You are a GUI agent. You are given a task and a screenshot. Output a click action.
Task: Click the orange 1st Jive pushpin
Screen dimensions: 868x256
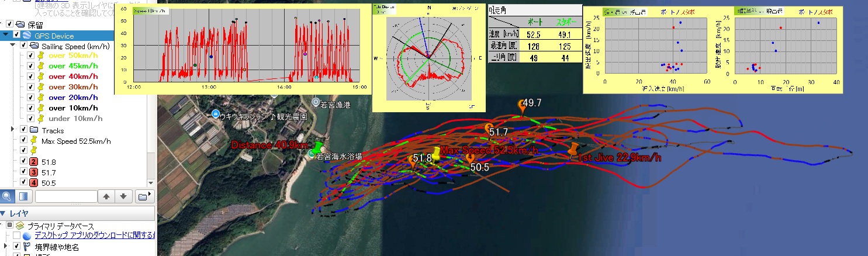tap(573, 148)
